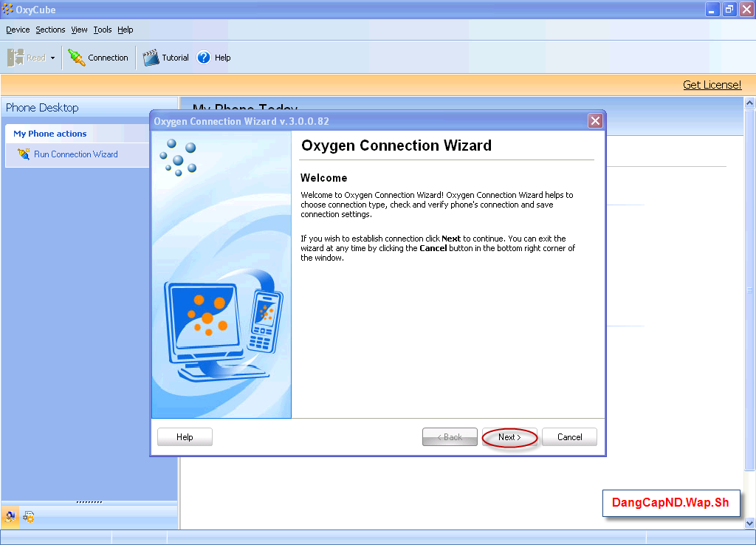Click the main window scrollbar down arrow
The image size is (756, 545).
click(x=750, y=524)
